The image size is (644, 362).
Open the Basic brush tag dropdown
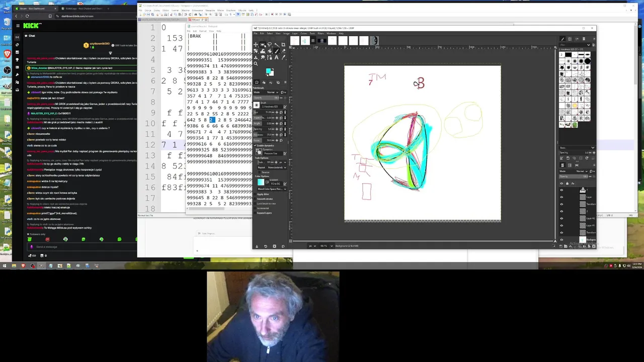[576, 148]
